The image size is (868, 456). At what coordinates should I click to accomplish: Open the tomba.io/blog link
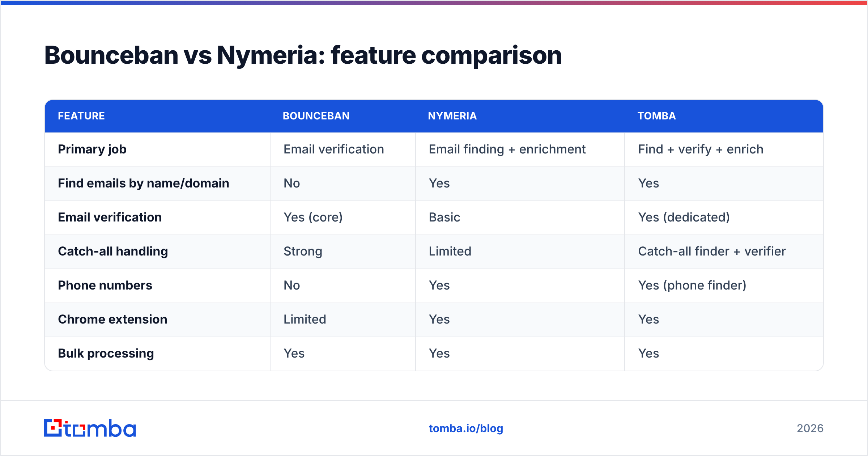tap(466, 428)
